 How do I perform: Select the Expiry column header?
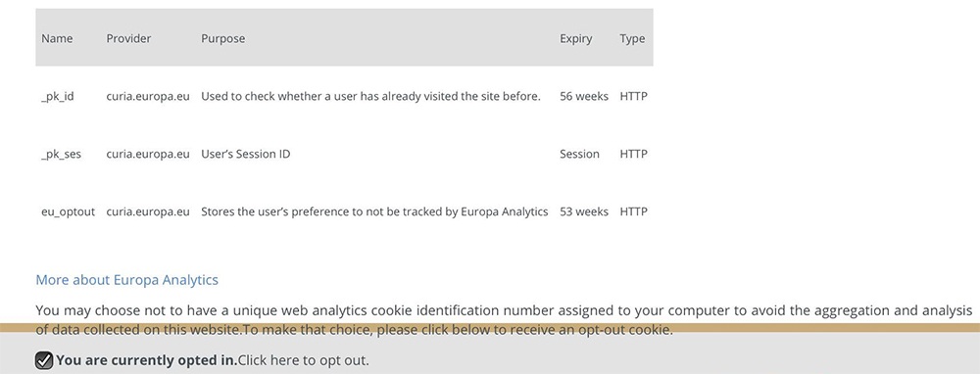click(575, 39)
